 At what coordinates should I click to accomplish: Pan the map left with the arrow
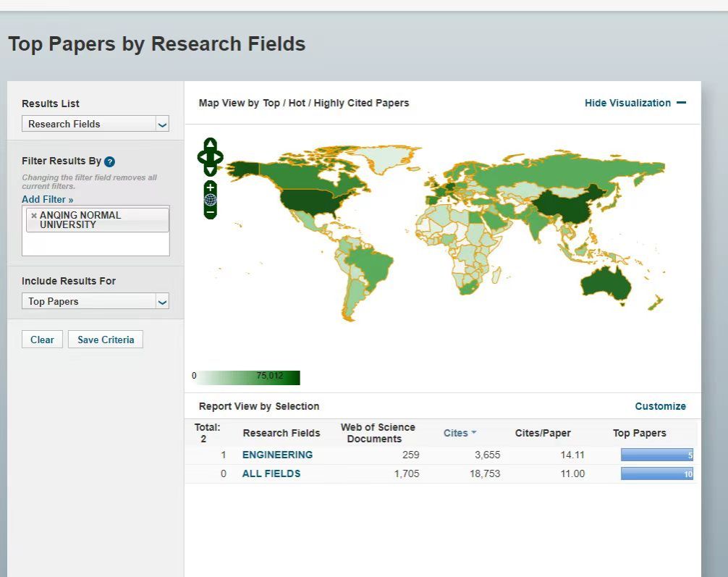pyautogui.click(x=202, y=157)
